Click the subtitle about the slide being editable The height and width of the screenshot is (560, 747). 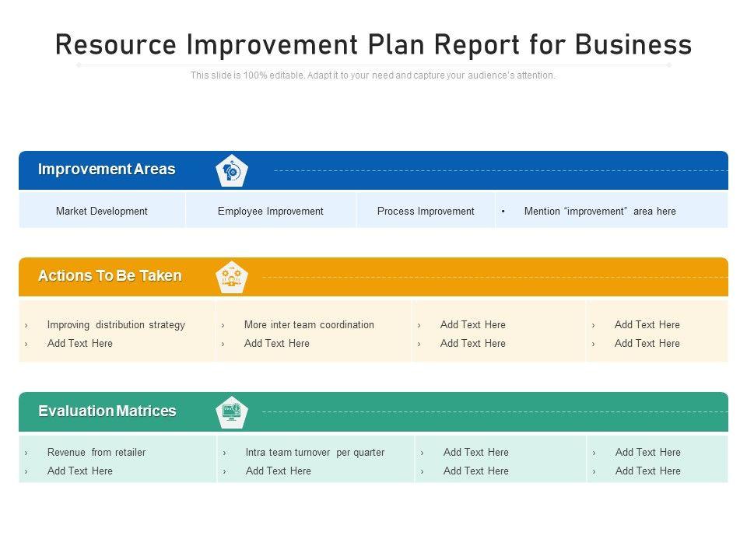[373, 75]
